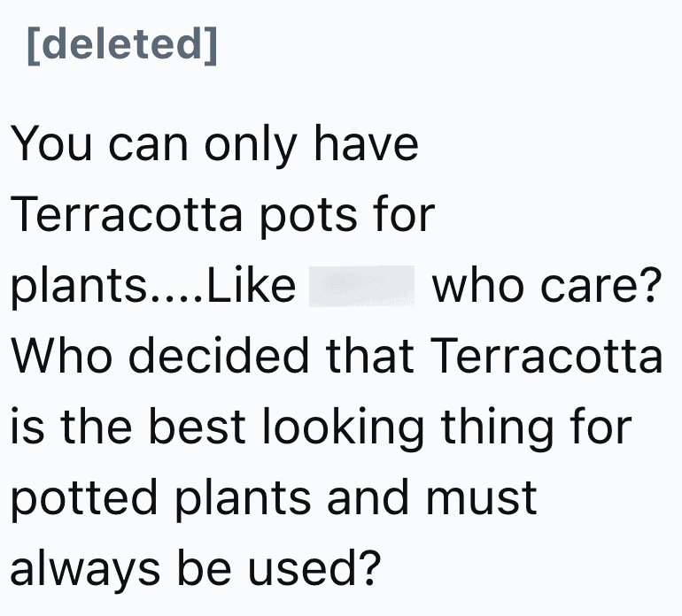Click "Terracotta" in the phrase "Terracotta pots"
The image size is (682, 616).
[x=126, y=214]
